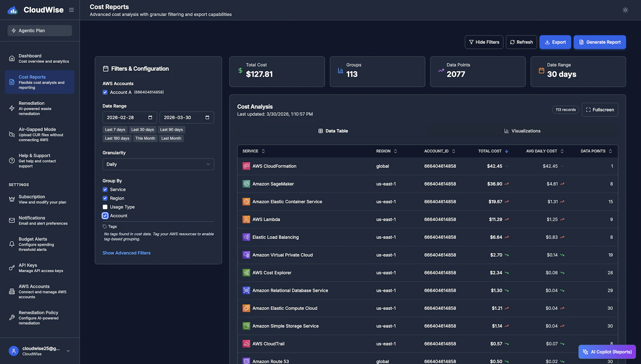Open Remediation in the sidebar
This screenshot has height=364, width=641.
(40, 109)
